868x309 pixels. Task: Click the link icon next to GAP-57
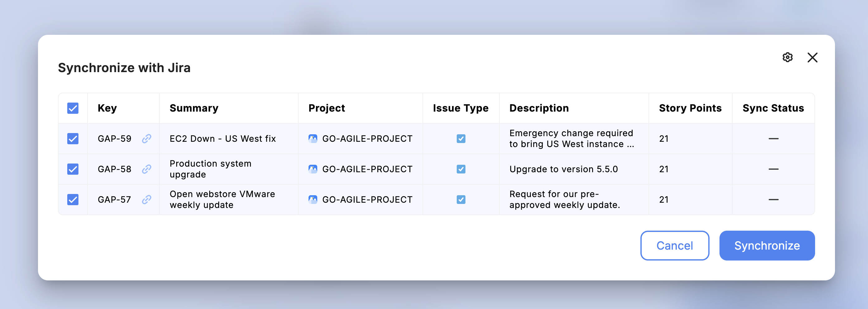tap(146, 199)
